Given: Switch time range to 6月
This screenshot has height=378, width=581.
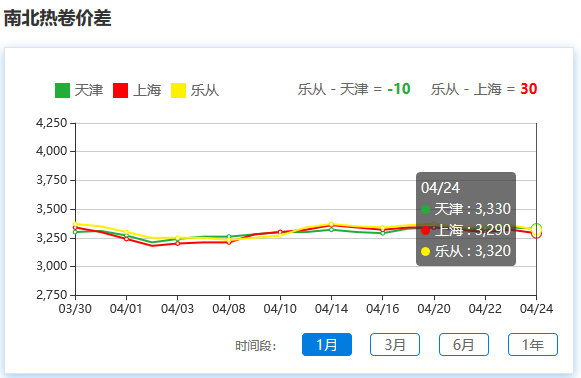Looking at the screenshot, I should [464, 345].
